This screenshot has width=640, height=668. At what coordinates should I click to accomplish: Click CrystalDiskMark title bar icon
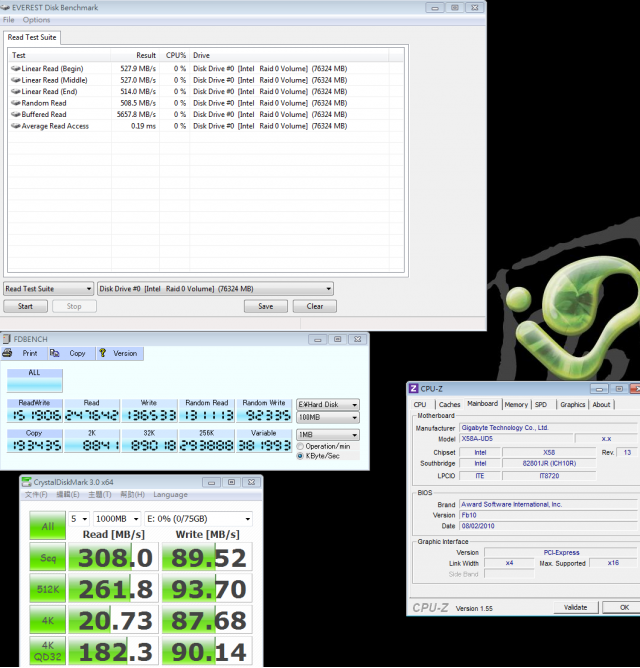pyautogui.click(x=26, y=482)
